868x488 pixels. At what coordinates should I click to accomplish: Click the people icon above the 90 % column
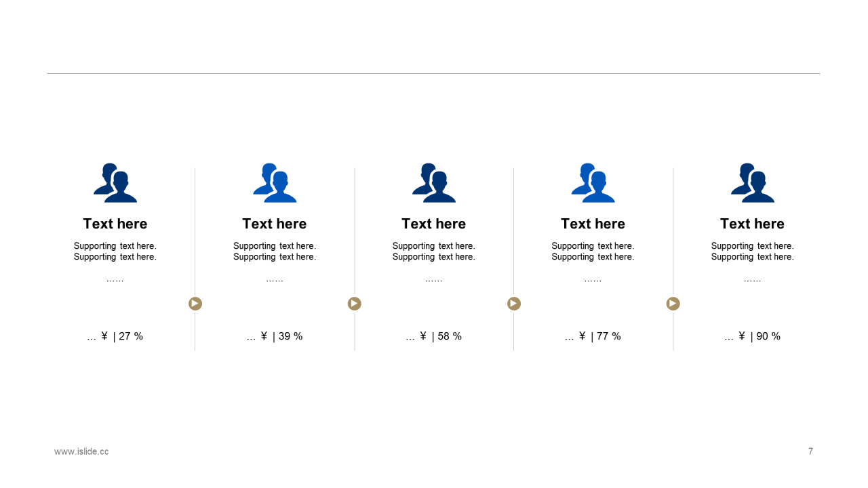point(753,183)
